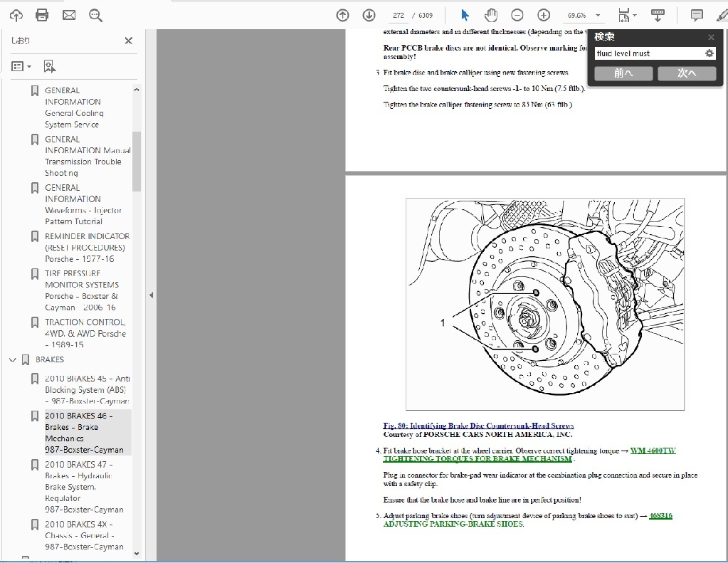The height and width of the screenshot is (563, 728).
Task: Close the 検索 search box
Action: [x=711, y=37]
